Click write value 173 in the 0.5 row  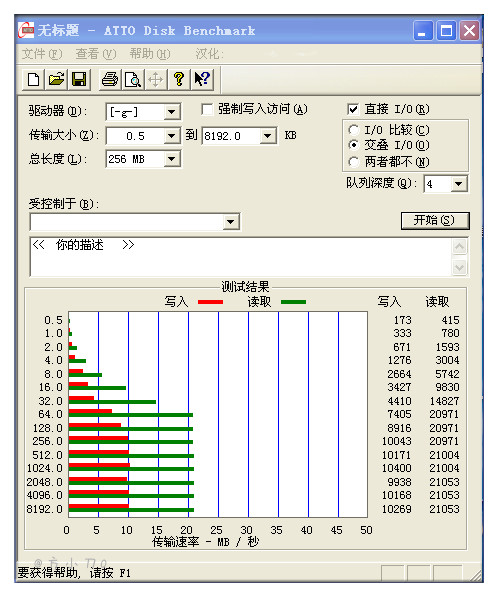tap(403, 320)
